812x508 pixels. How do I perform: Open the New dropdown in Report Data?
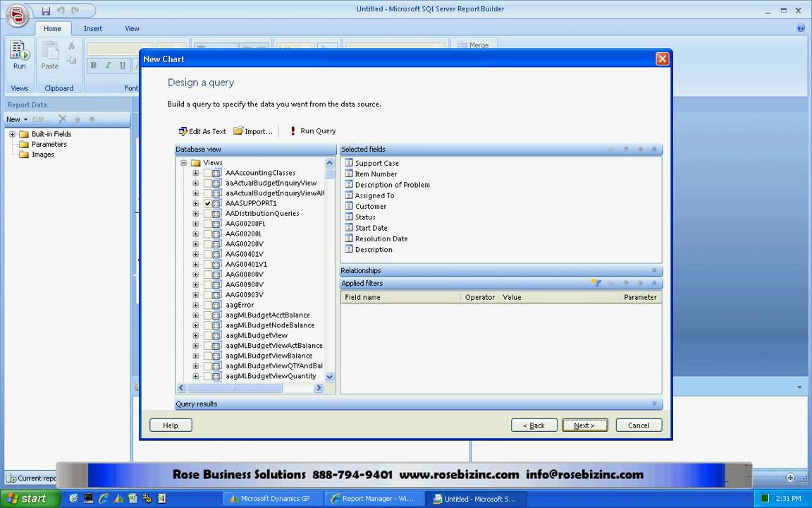(x=17, y=119)
